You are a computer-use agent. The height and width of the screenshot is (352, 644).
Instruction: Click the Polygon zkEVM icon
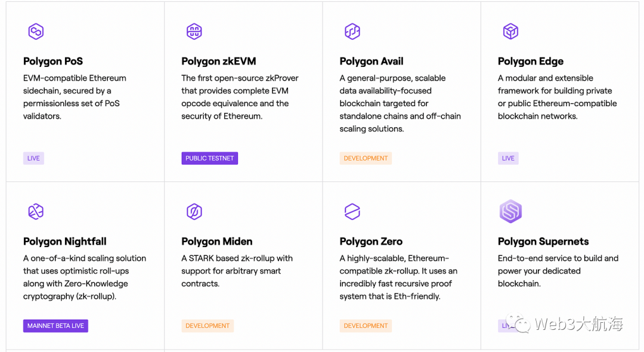194,31
